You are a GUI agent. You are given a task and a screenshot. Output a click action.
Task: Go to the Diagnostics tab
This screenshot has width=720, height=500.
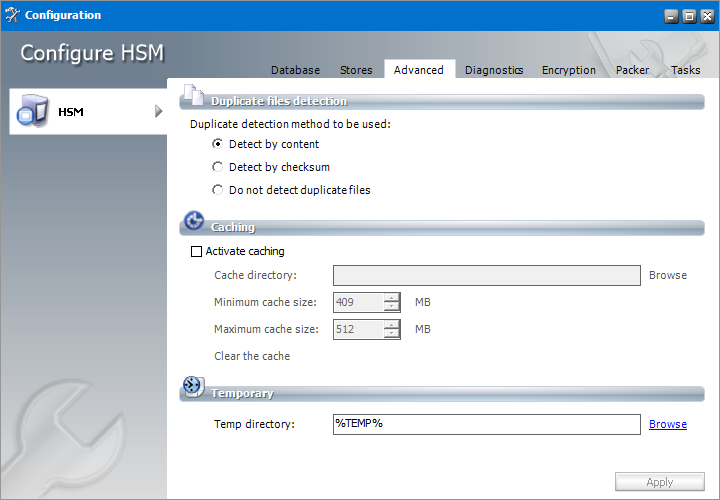(494, 70)
